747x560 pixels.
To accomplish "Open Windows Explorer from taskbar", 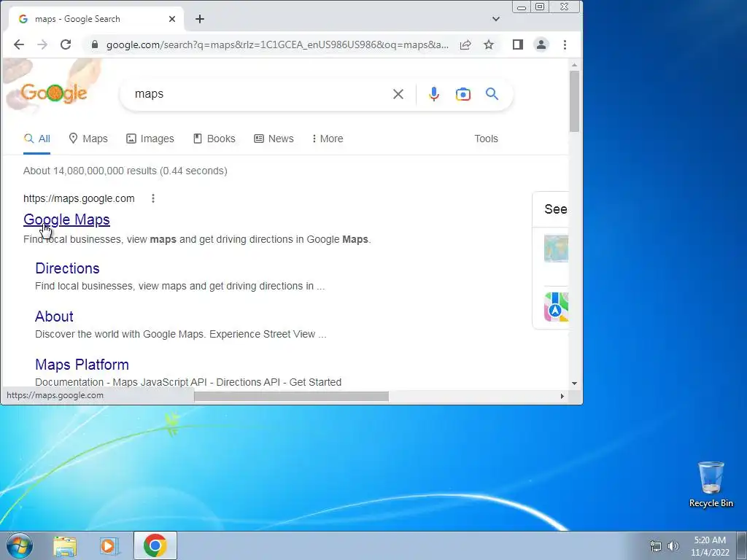I will pyautogui.click(x=65, y=546).
